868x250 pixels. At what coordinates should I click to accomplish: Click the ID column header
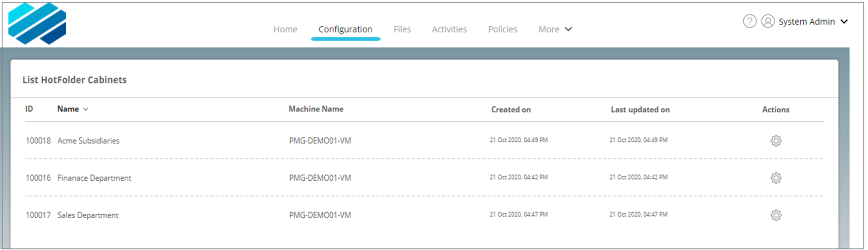click(29, 109)
